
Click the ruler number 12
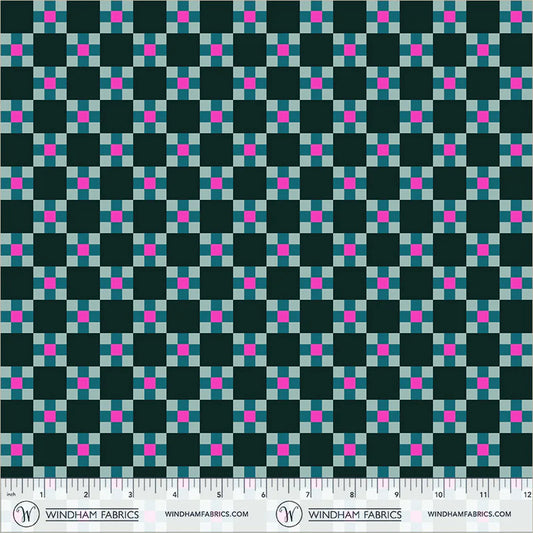[528, 494]
